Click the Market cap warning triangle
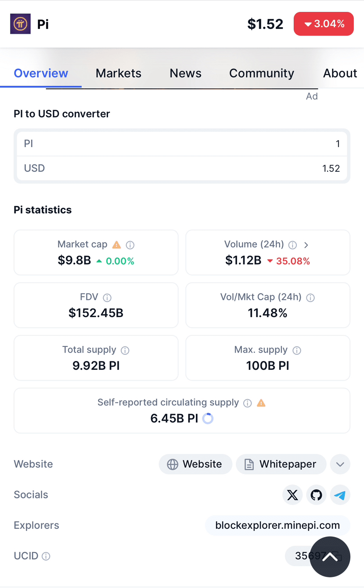This screenshot has width=364, height=588. pos(116,245)
